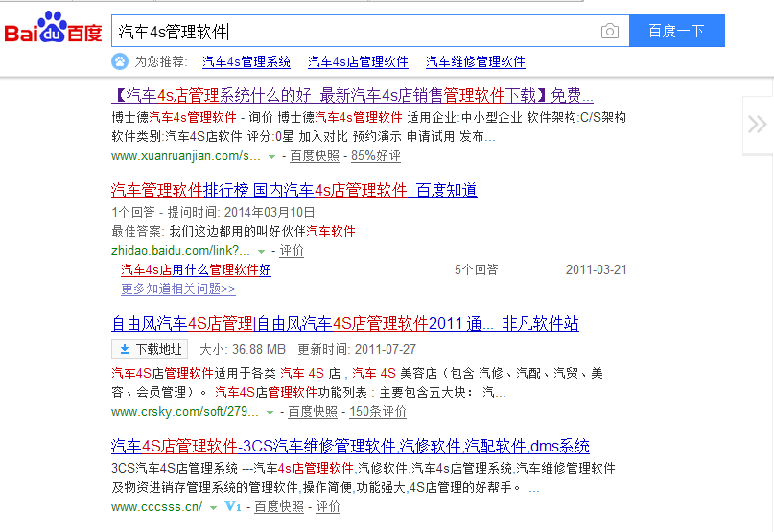Click download arrow icon in 下载地址
Viewport: 774px width, 532px height.
coord(125,350)
